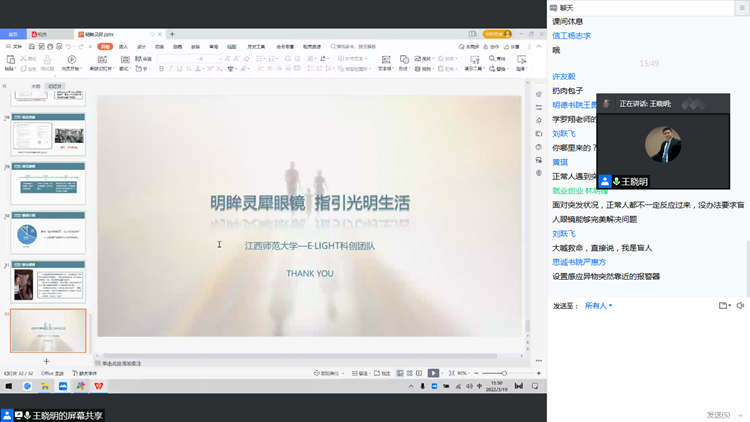
Task: Open the 开发工具 Developer Tools tab
Action: tap(256, 46)
